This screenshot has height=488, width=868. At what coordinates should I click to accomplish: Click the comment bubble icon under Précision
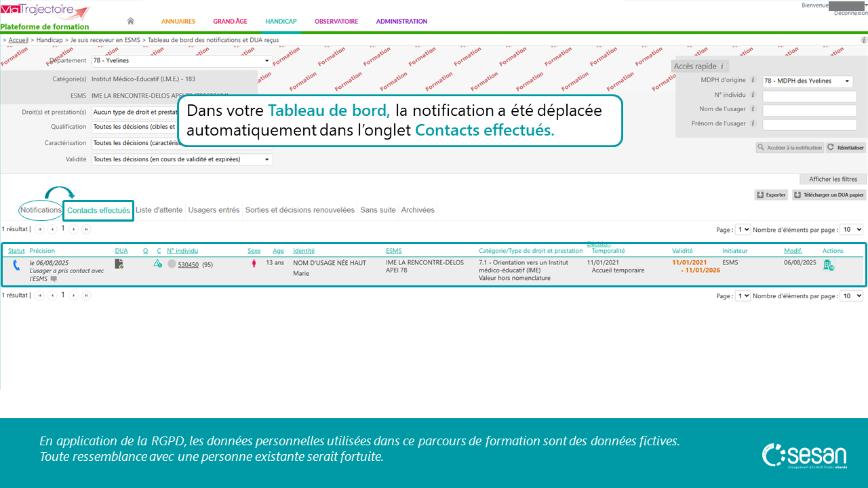[54, 279]
